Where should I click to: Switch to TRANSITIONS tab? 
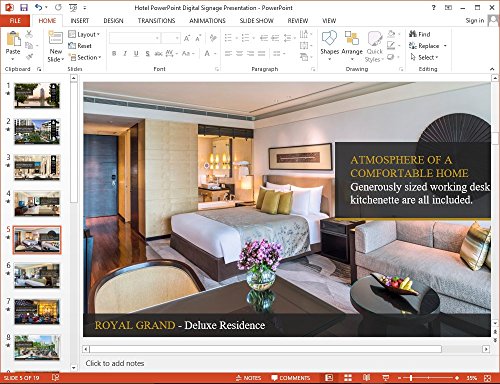156,21
